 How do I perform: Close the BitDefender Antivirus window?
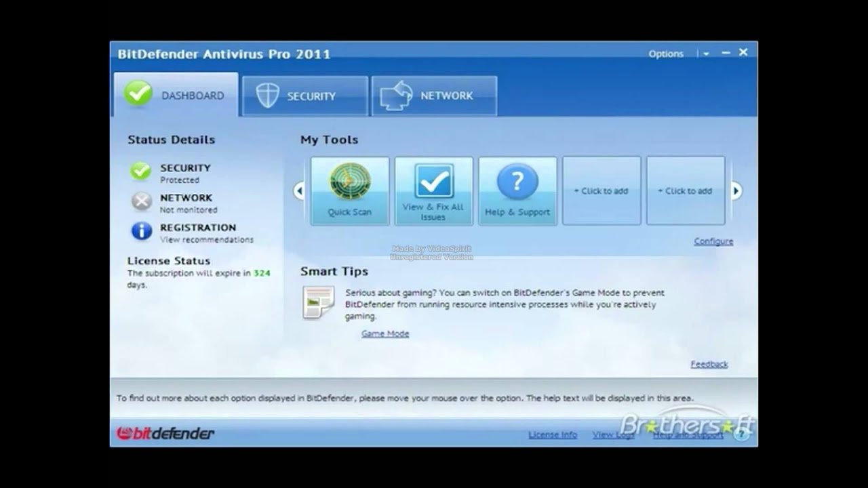(743, 52)
